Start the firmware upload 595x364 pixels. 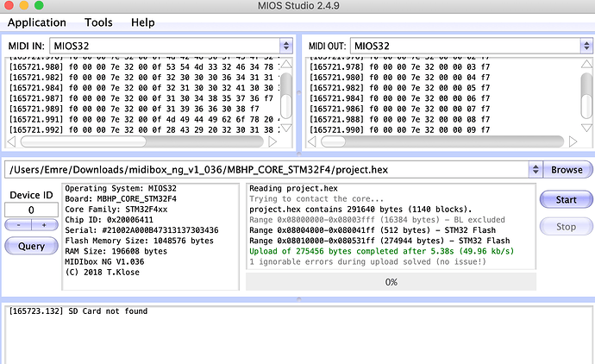pyautogui.click(x=567, y=199)
